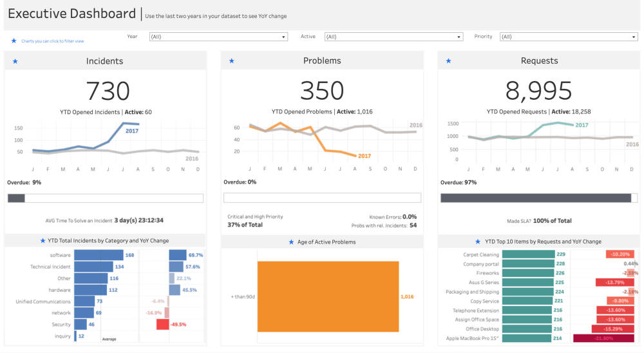Click the Problems overdue progress bar
The height and width of the screenshot is (353, 644).
[323, 198]
